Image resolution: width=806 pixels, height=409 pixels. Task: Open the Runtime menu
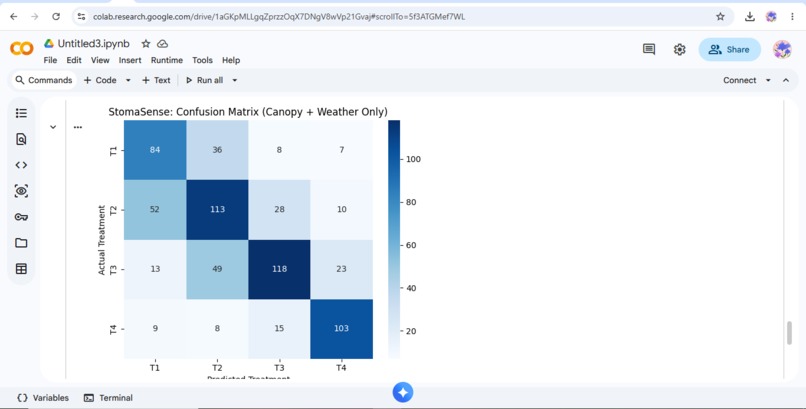pos(167,60)
